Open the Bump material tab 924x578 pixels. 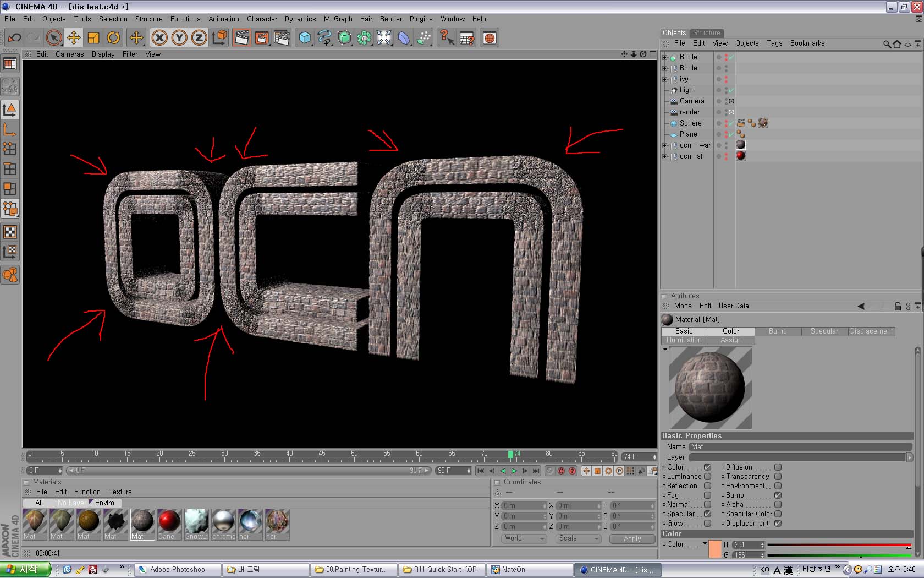pos(778,331)
